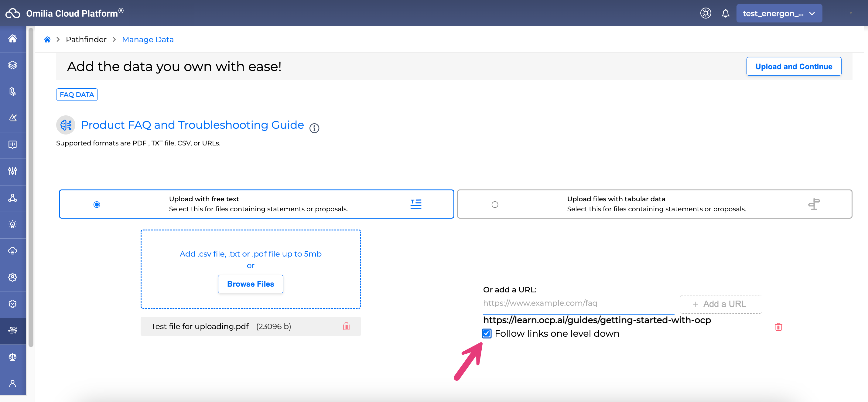Open the sliders tuning sidebar icon

pos(13,171)
